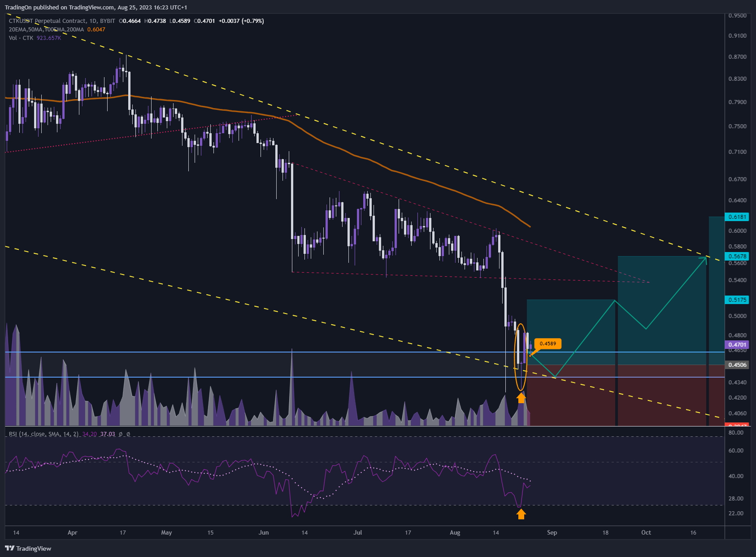Click the 0.9100 price axis tick

click(738, 36)
